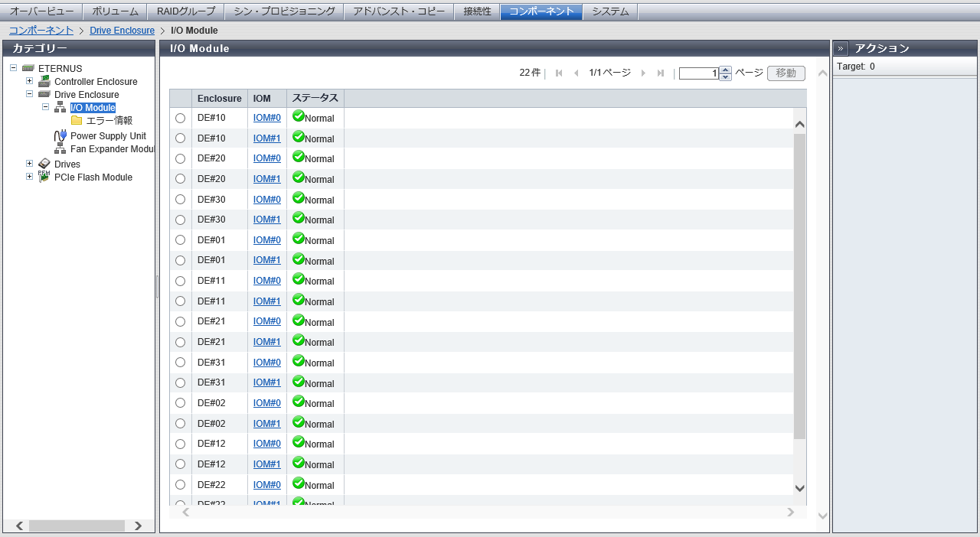Switch to the システム tab

(x=610, y=11)
